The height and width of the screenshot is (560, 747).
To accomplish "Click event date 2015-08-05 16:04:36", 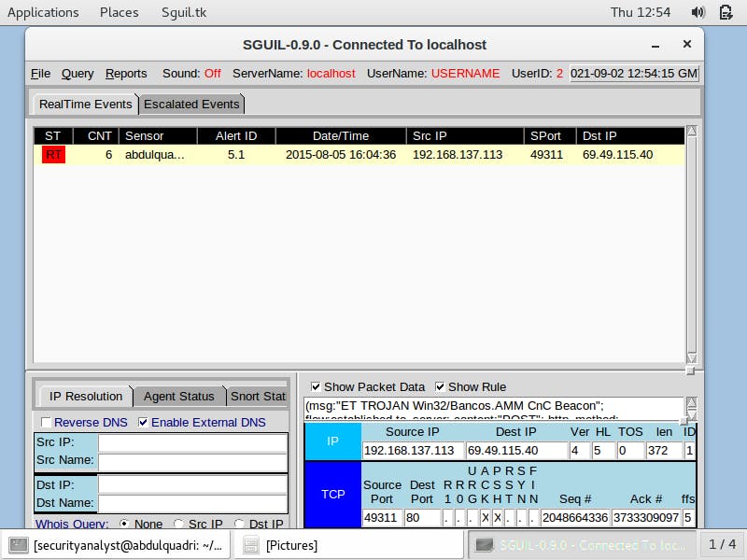I will click(x=341, y=155).
